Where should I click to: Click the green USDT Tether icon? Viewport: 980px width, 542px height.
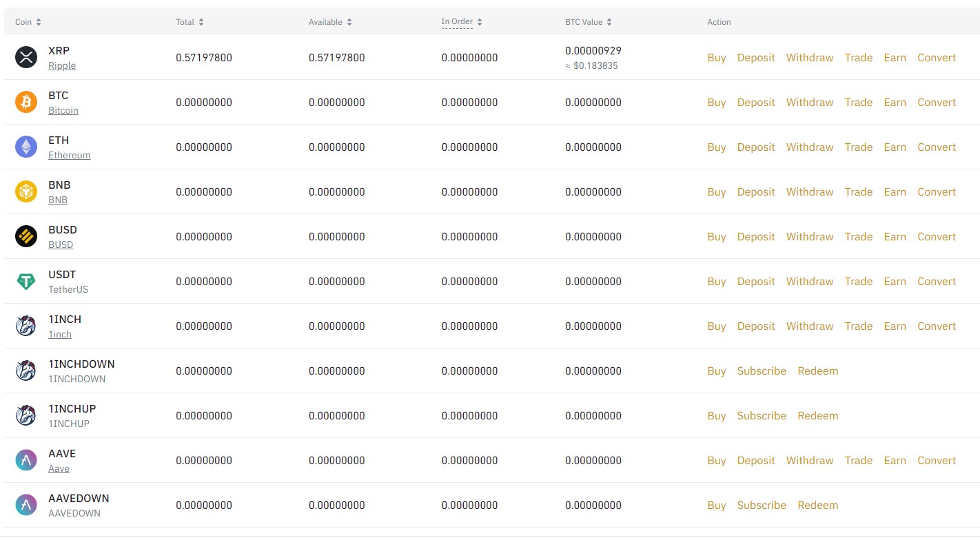pyautogui.click(x=26, y=282)
